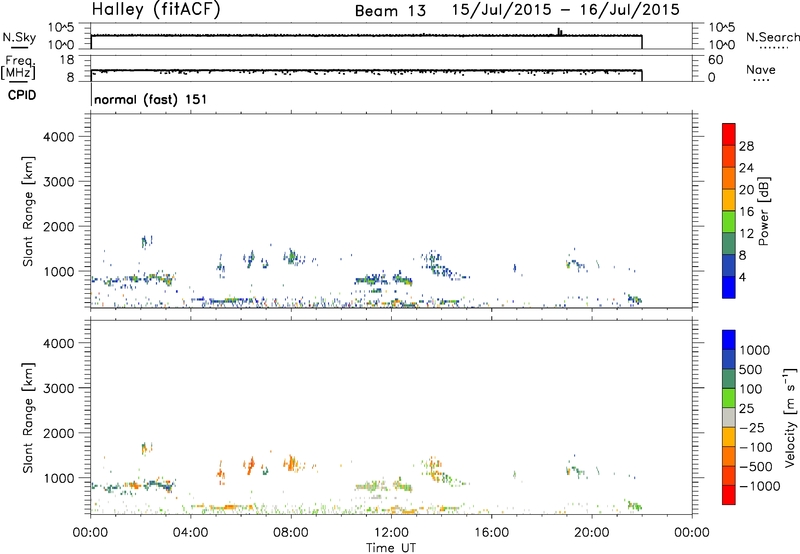
Task: Click the 'Halley (fitACF)' title text
Action: click(156, 10)
